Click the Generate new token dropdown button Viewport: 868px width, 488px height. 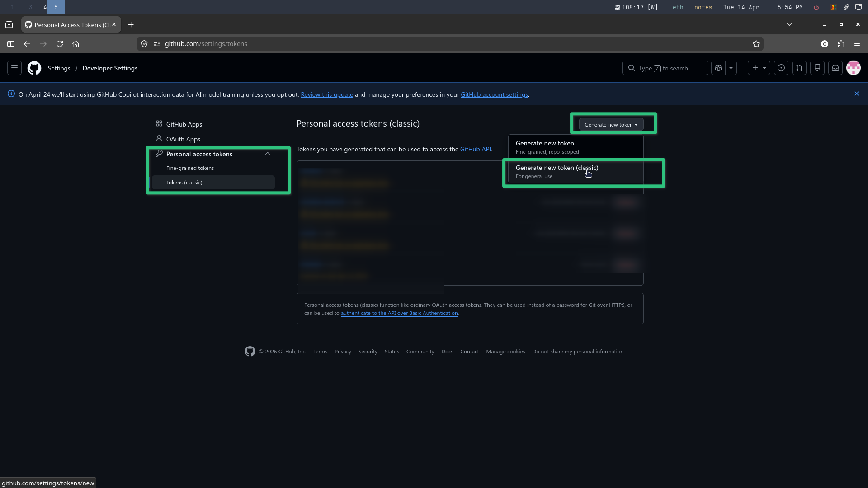pos(611,124)
